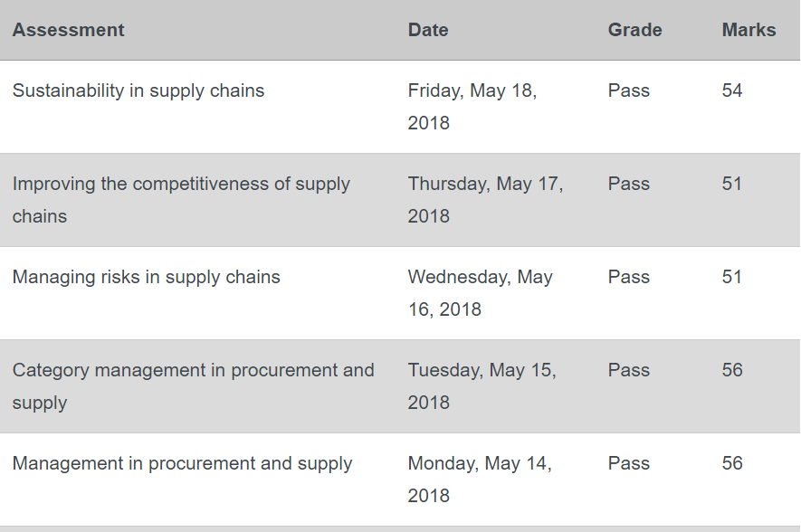Image resolution: width=801 pixels, height=532 pixels.
Task: Click the Grade column header
Action: point(635,30)
